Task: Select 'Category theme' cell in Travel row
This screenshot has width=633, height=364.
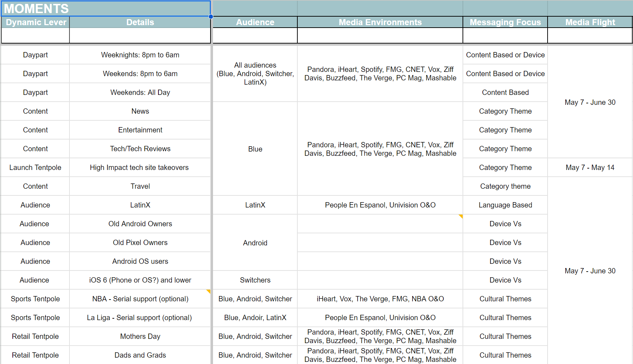Action: tap(505, 186)
